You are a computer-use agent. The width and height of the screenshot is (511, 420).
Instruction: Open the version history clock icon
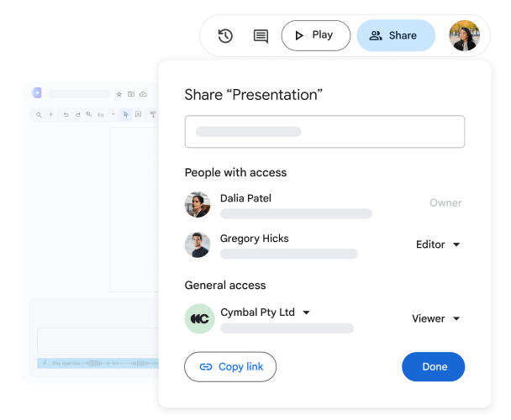point(225,36)
